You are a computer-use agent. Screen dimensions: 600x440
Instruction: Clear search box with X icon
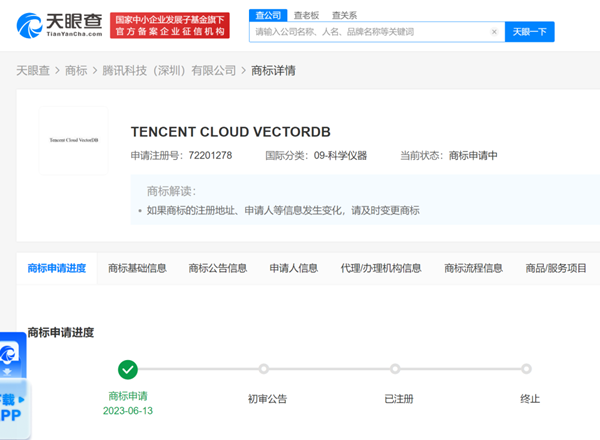pos(494,32)
